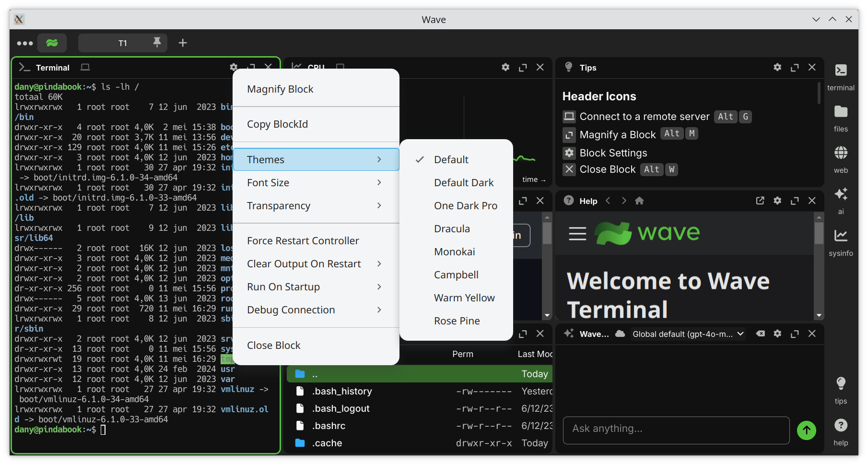Image resolution: width=868 pixels, height=465 pixels.
Task: Close the Help block
Action: [812, 201]
